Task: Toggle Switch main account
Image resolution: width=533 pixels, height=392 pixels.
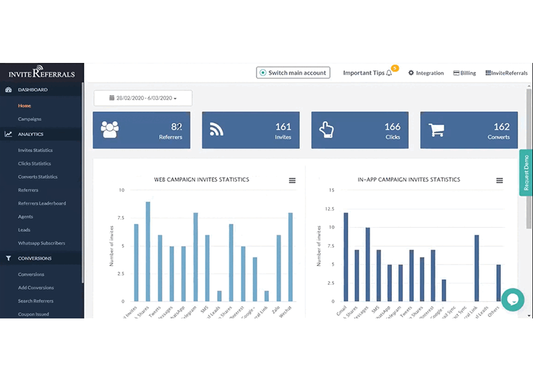Action: point(293,73)
